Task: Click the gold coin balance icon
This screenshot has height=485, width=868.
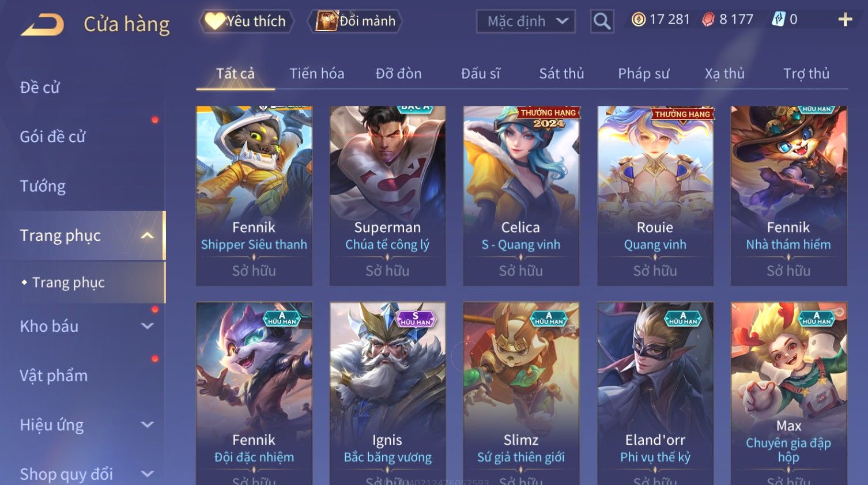Action: (638, 20)
